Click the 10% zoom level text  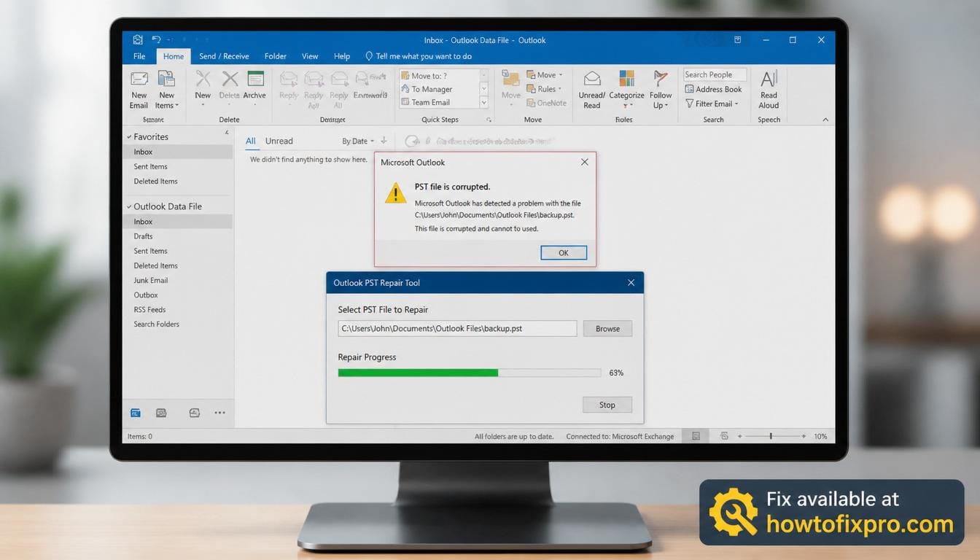pyautogui.click(x=820, y=436)
